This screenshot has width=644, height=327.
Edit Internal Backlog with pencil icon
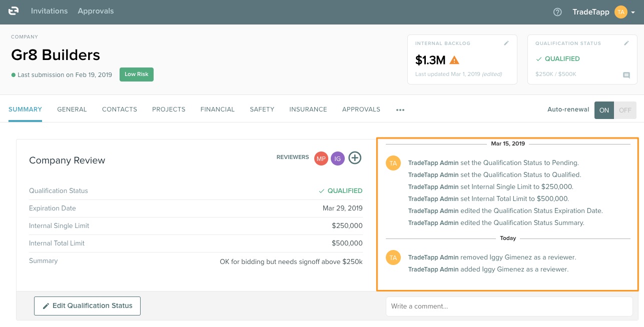click(506, 43)
